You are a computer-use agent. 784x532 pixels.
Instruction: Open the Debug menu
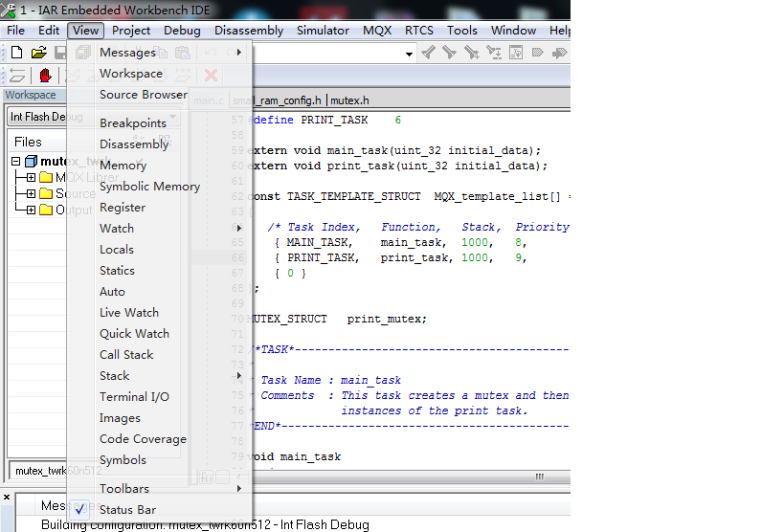pyautogui.click(x=182, y=31)
